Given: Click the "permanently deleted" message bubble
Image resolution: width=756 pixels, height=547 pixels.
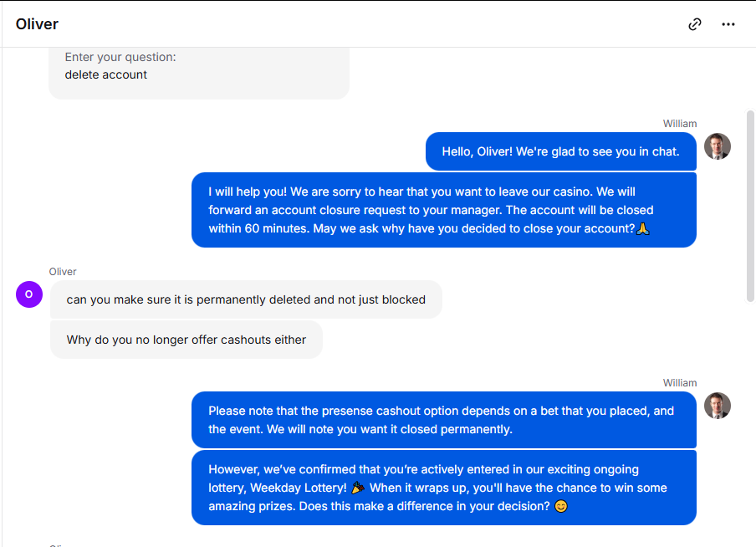Looking at the screenshot, I should click(x=246, y=299).
